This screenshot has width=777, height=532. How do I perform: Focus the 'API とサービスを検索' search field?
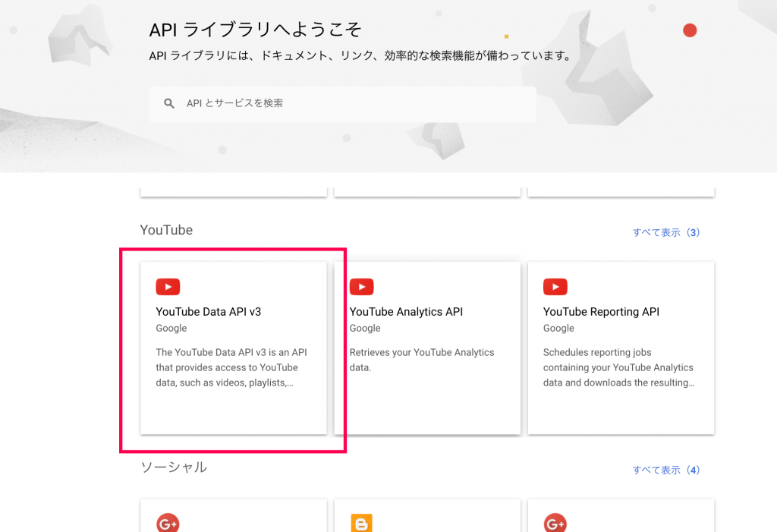342,104
